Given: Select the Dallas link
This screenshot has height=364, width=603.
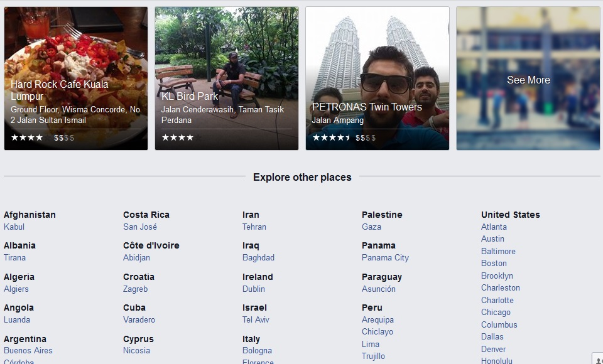Looking at the screenshot, I should coord(492,337).
